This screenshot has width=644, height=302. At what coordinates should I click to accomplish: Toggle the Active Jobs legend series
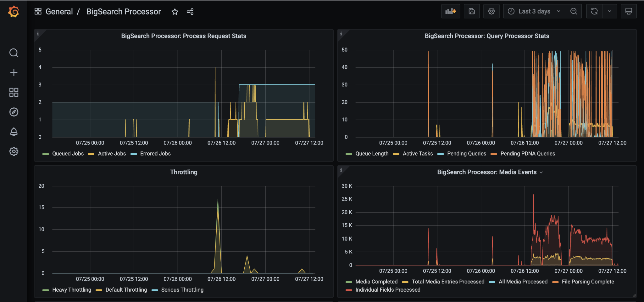click(x=112, y=154)
